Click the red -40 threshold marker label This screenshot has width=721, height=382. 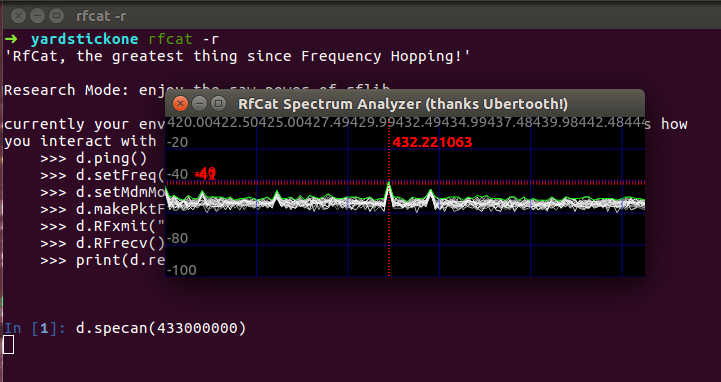(206, 174)
